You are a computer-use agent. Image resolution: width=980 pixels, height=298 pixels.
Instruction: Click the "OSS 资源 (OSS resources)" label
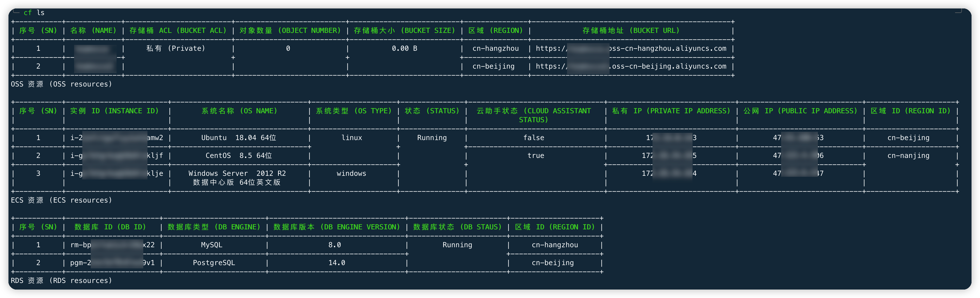(61, 84)
